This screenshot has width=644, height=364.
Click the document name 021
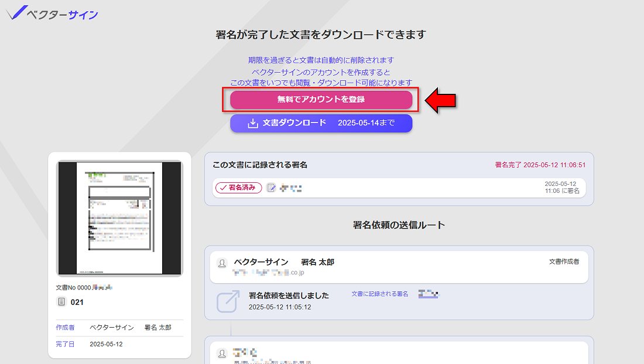pos(77,302)
